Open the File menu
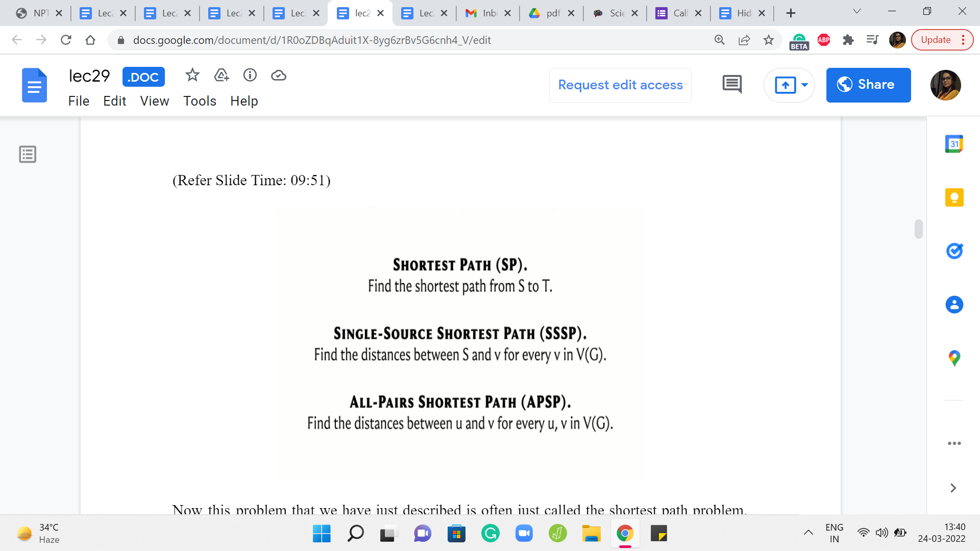The height and width of the screenshot is (551, 980). point(79,101)
